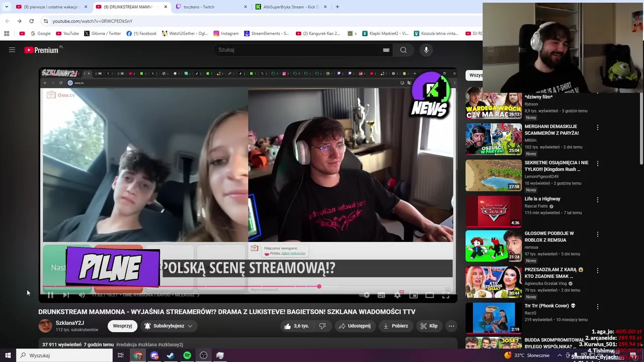
Task: Open options for 'PRZESADZIŁAM Z KARĄ' video
Action: pos(597,271)
